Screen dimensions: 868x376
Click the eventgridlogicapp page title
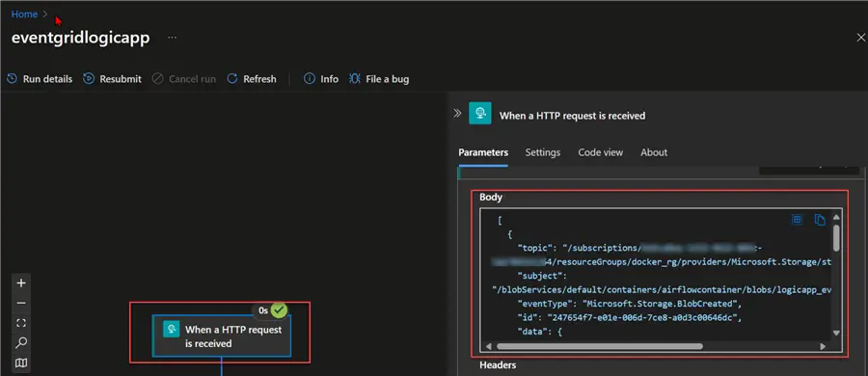point(80,39)
